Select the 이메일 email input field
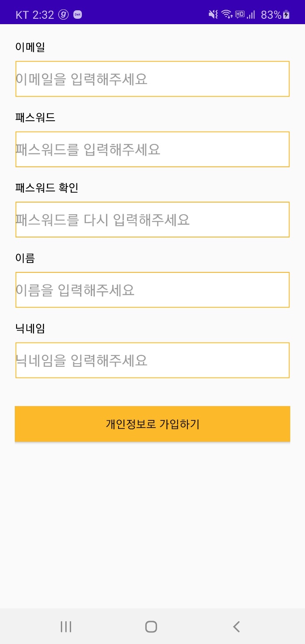 coord(152,78)
